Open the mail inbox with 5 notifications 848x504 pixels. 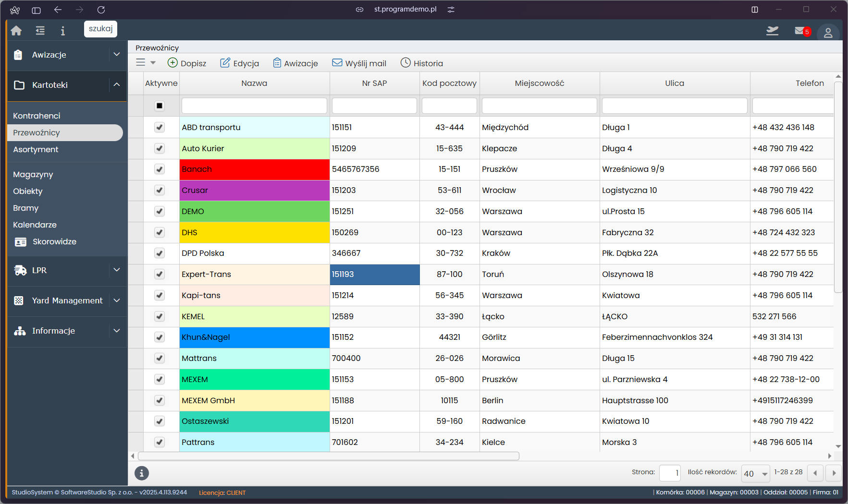click(x=801, y=31)
